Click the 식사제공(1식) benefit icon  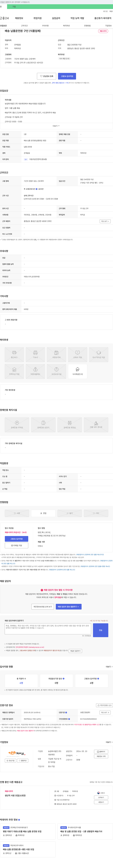pyautogui.click(x=77, y=371)
